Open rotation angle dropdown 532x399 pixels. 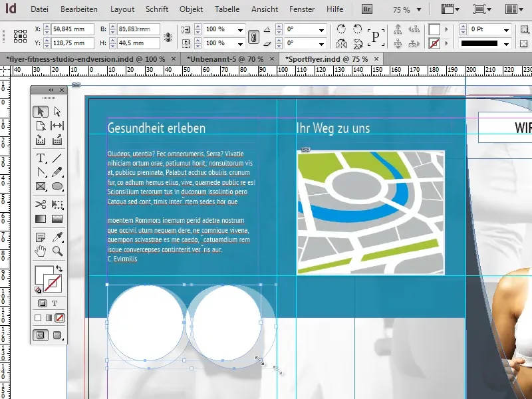click(x=321, y=30)
